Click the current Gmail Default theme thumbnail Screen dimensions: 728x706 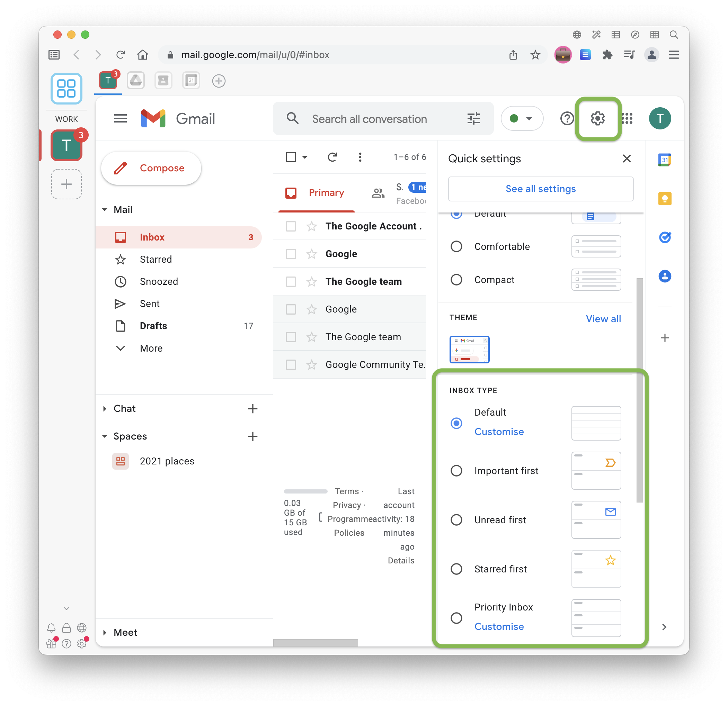point(469,349)
